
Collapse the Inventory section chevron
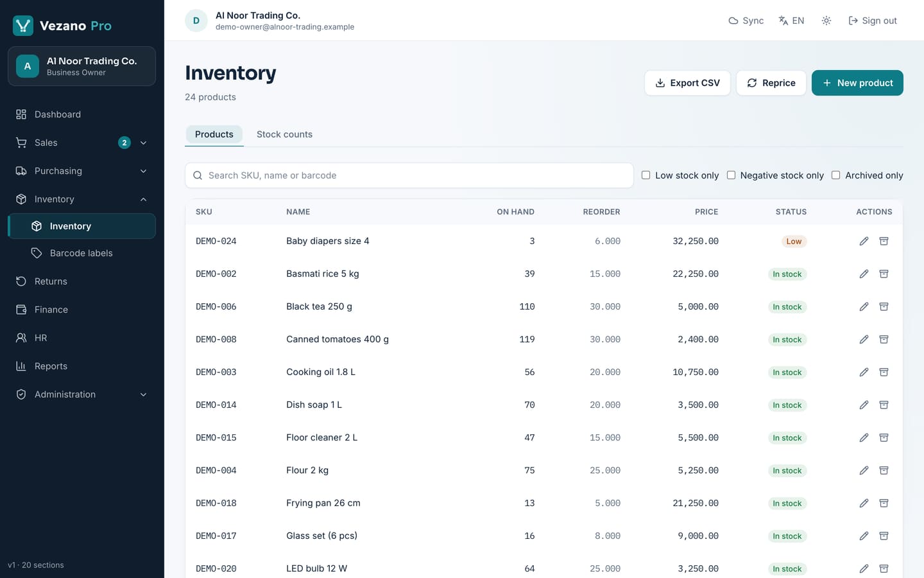(x=144, y=199)
